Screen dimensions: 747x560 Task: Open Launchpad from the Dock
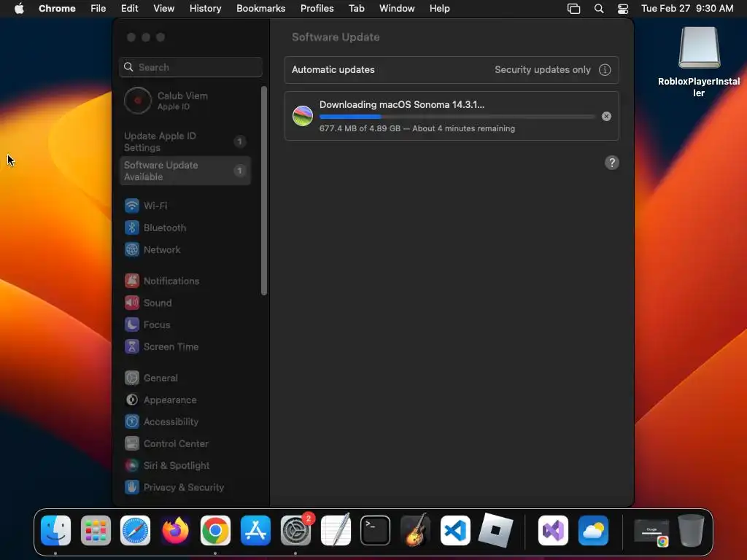(96, 531)
